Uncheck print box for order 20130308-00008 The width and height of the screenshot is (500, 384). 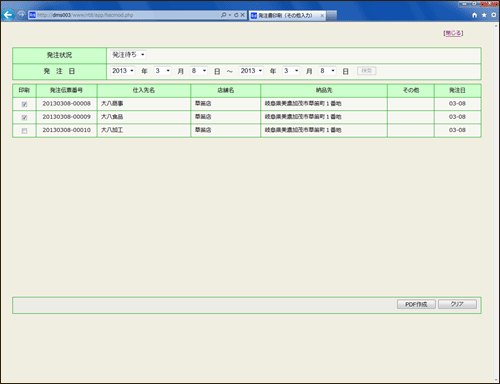[x=24, y=104]
